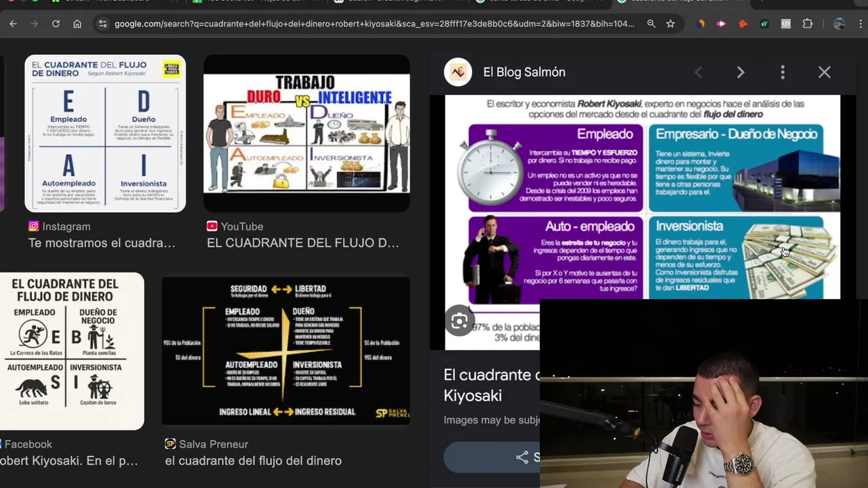Show the next image in preview
Image resolution: width=868 pixels, height=488 pixels.
pyautogui.click(x=741, y=72)
